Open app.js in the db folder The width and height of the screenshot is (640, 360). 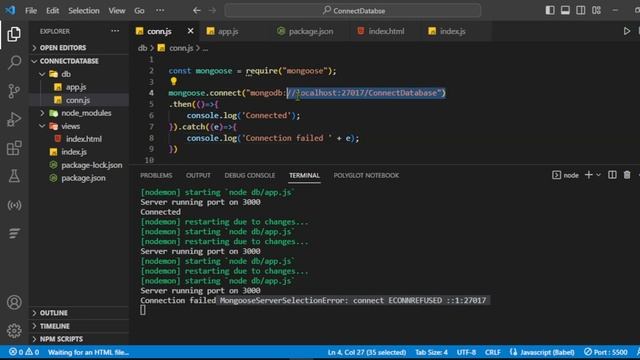click(x=79, y=87)
